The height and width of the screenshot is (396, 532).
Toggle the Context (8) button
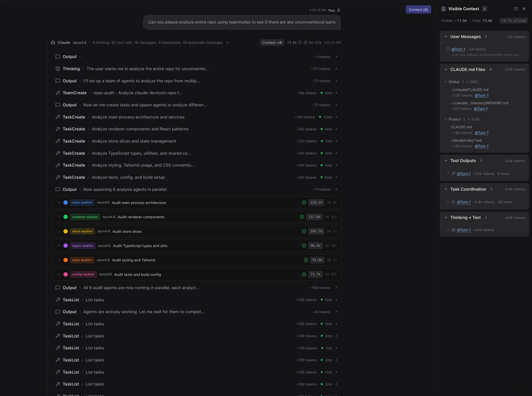tap(418, 10)
